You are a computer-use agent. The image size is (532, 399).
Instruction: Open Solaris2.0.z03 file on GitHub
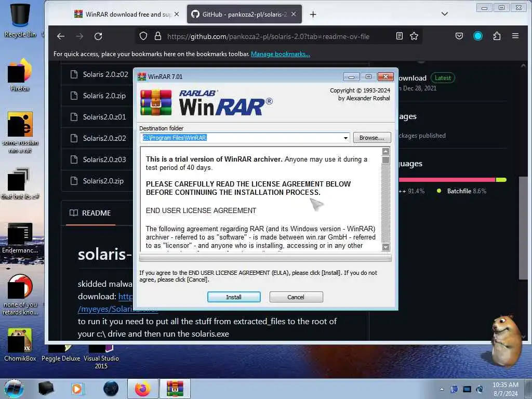[104, 159]
